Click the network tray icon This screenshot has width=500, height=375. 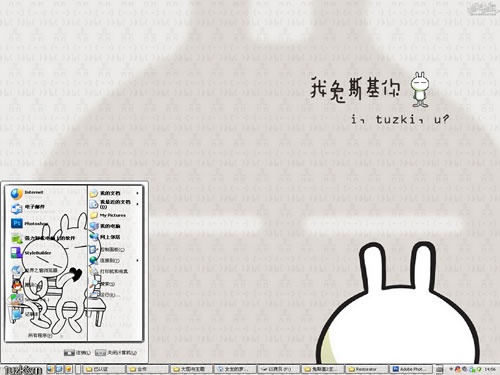tap(472, 369)
